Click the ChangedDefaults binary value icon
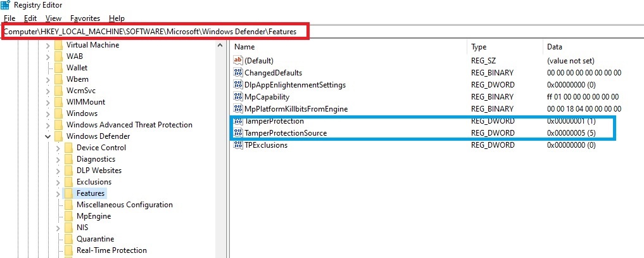This screenshot has width=644, height=258. (238, 73)
